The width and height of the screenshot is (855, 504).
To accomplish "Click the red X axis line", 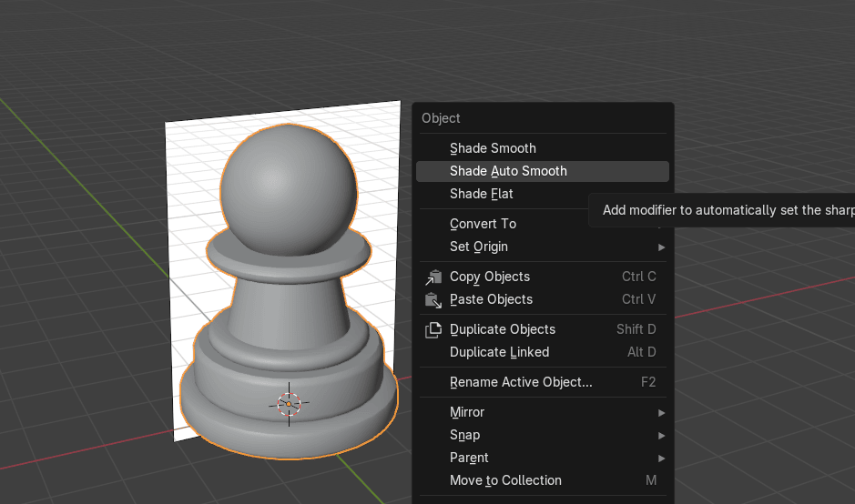I will (x=91, y=453).
